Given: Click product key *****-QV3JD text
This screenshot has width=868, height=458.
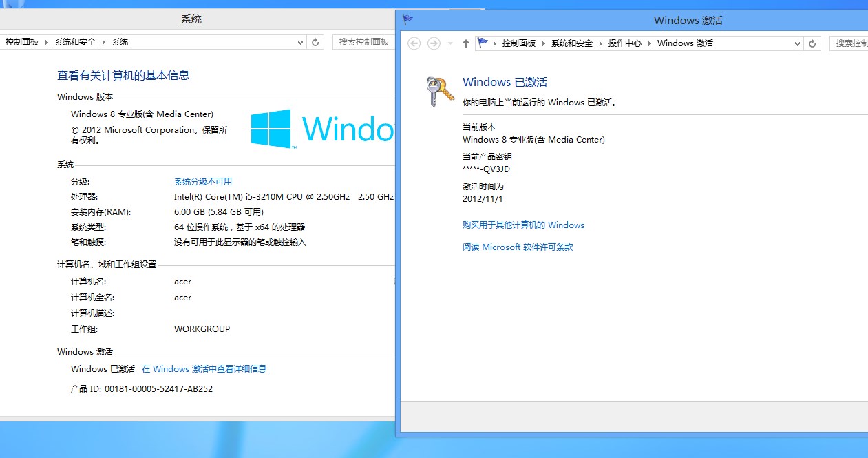Looking at the screenshot, I should point(487,169).
